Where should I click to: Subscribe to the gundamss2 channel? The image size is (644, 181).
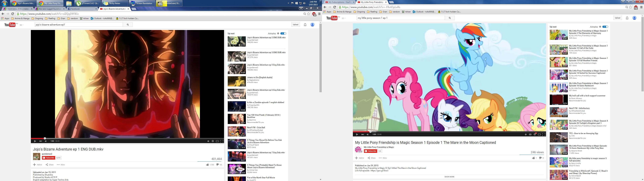click(48, 158)
